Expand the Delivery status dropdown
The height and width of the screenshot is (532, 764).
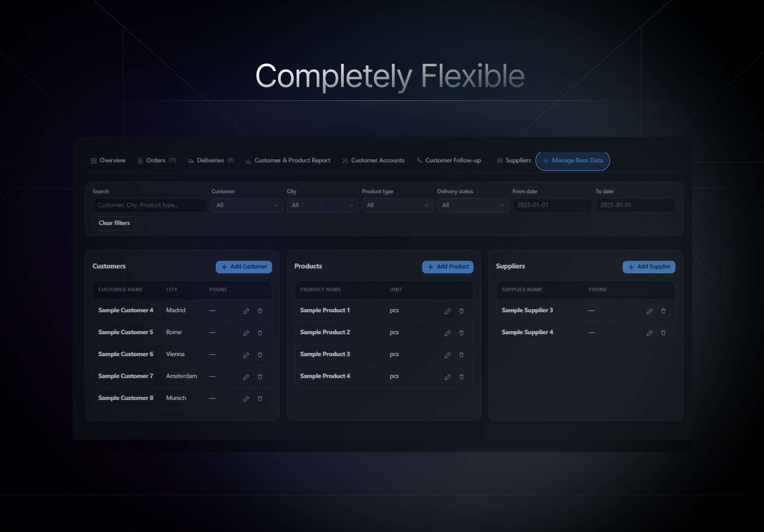[x=473, y=205]
